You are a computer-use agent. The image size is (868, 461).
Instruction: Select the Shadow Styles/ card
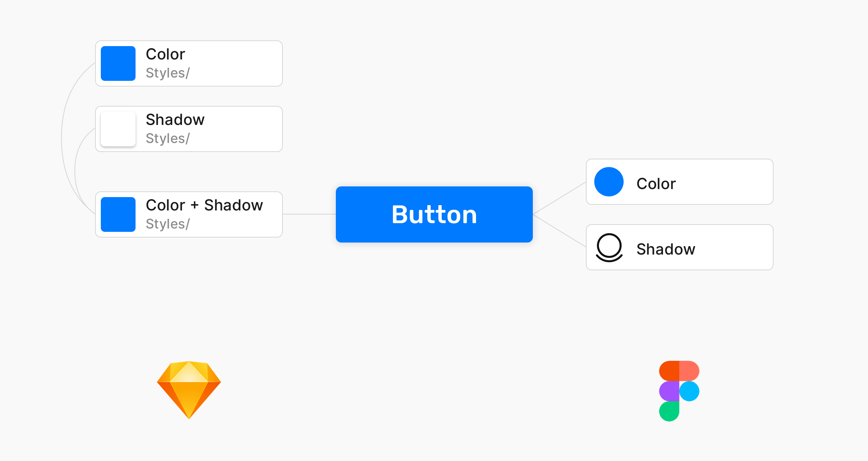coord(189,129)
